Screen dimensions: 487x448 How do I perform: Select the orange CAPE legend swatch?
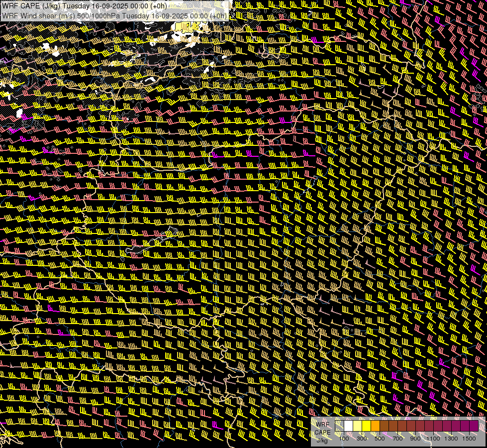click(375, 426)
